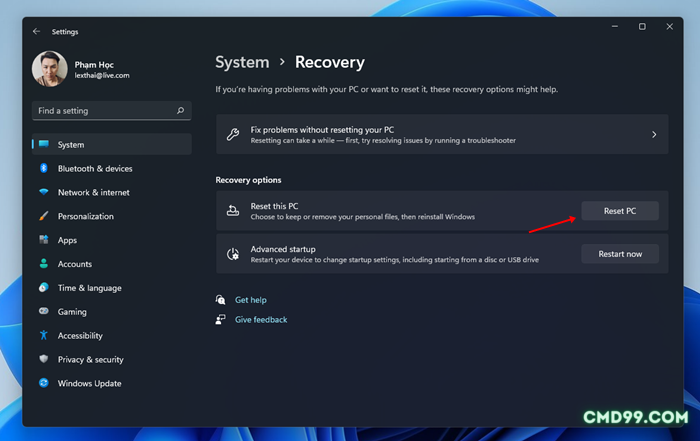Open the Get help link
This screenshot has height=441, width=700.
click(250, 300)
